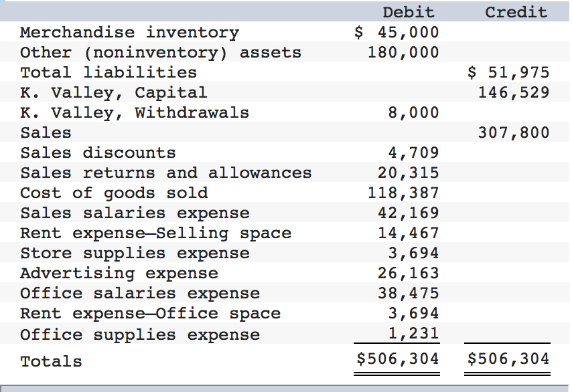Click the 38,475 office salaries amount
Viewport: 572px width, 392px height.
[x=409, y=293]
